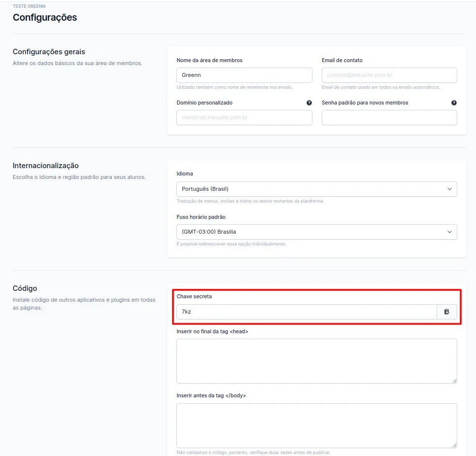Click the 'Inserir no final da tag <head>' label
This screenshot has width=476, height=456.
(212, 331)
